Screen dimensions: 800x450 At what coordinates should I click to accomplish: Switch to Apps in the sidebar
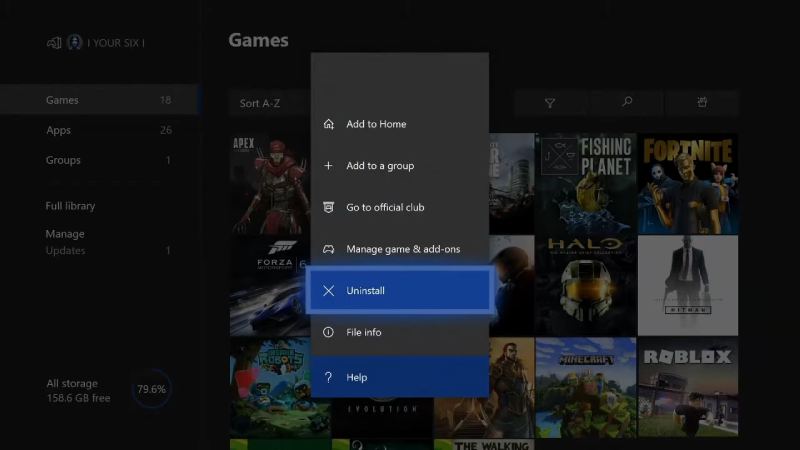click(x=99, y=130)
